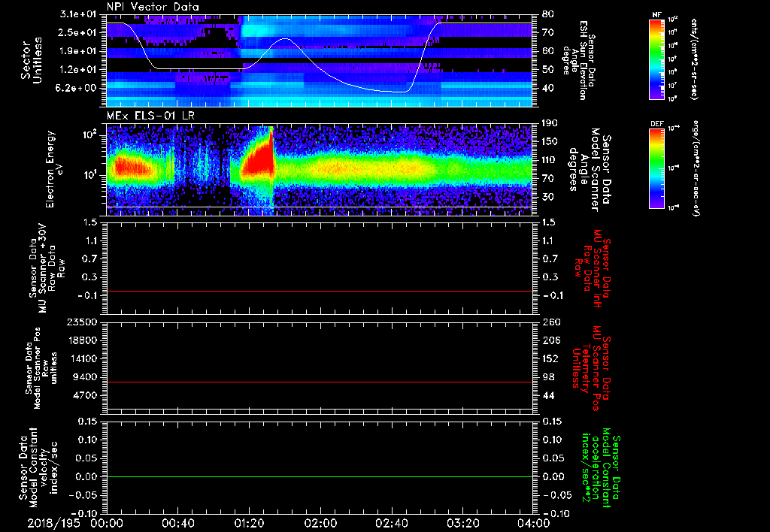Click the "DEF" label above the colorbar
Image resolution: width=770 pixels, height=532 pixels.
coord(656,124)
